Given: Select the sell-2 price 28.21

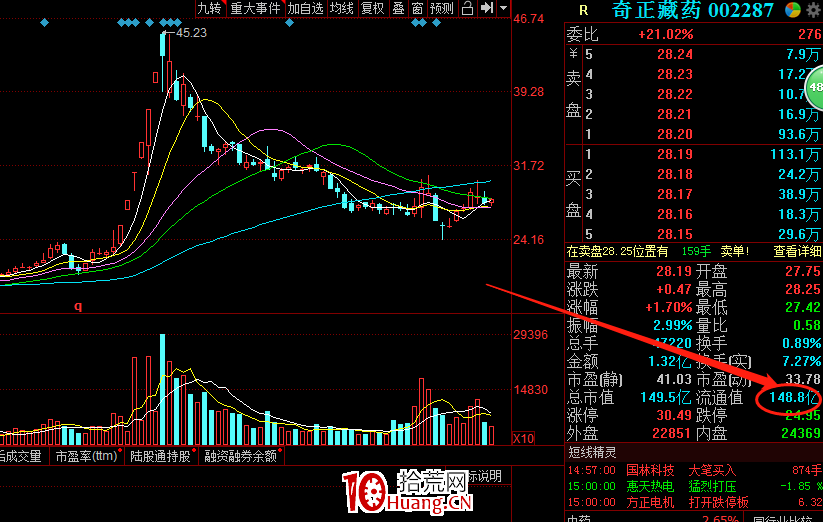Looking at the screenshot, I should (x=674, y=114).
